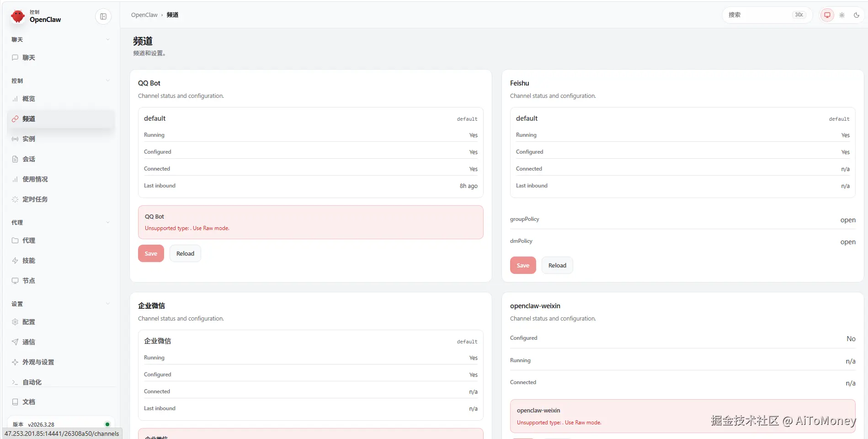Click the Feishu card title
This screenshot has width=868, height=439.
tap(519, 83)
